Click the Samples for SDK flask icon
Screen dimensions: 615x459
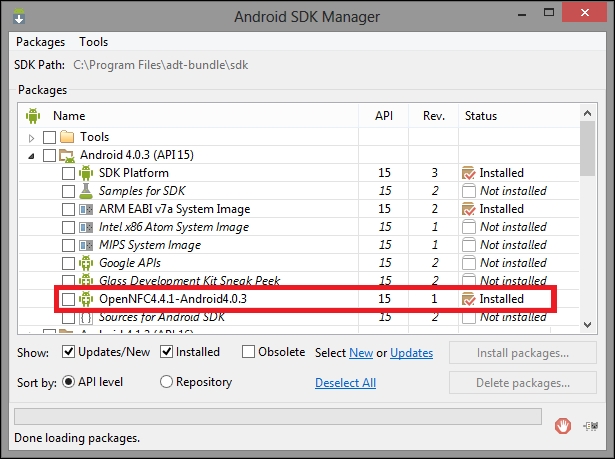point(86,191)
